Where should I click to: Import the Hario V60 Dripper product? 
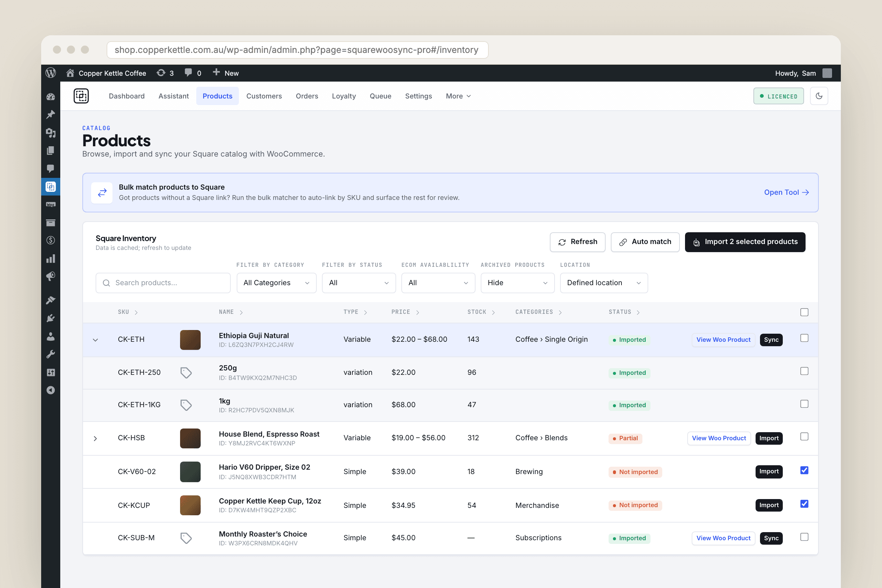769,472
